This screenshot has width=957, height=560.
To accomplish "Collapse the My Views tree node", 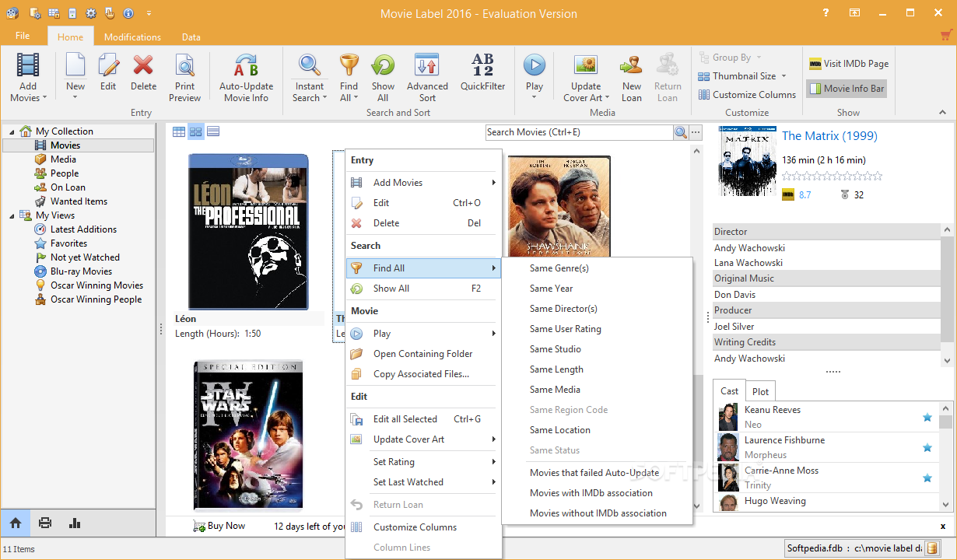I will [12, 215].
